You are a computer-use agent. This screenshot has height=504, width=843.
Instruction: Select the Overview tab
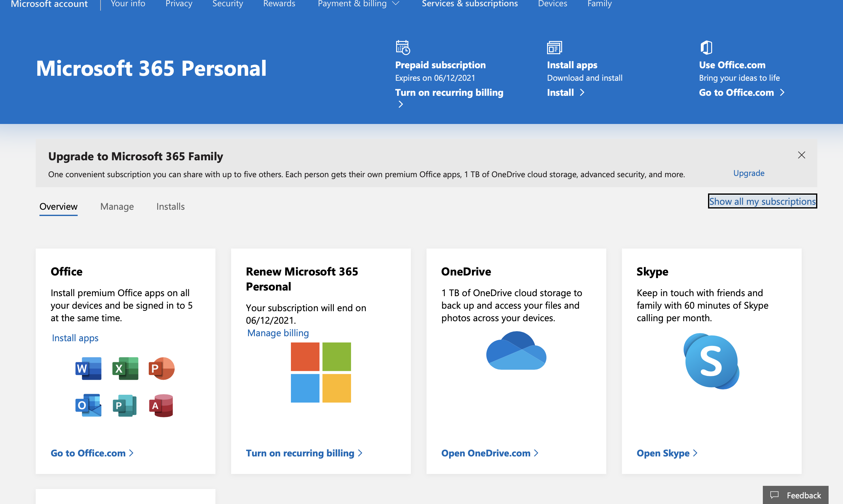tap(59, 207)
